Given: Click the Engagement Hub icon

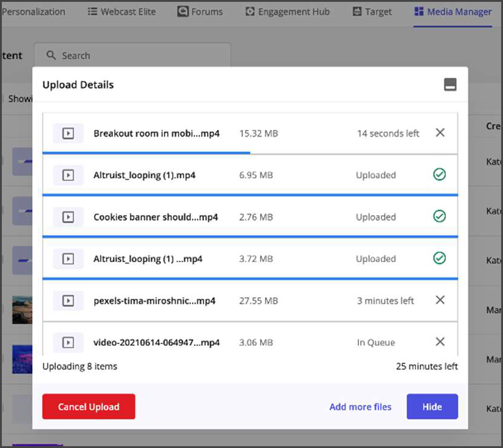Looking at the screenshot, I should pos(249,11).
